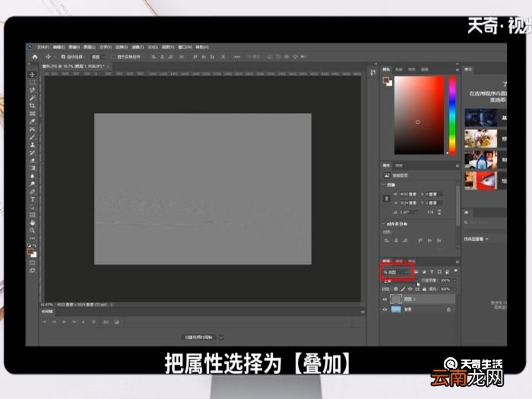Click the type layer filter T icon
This screenshot has height=399, width=532.
432,272
